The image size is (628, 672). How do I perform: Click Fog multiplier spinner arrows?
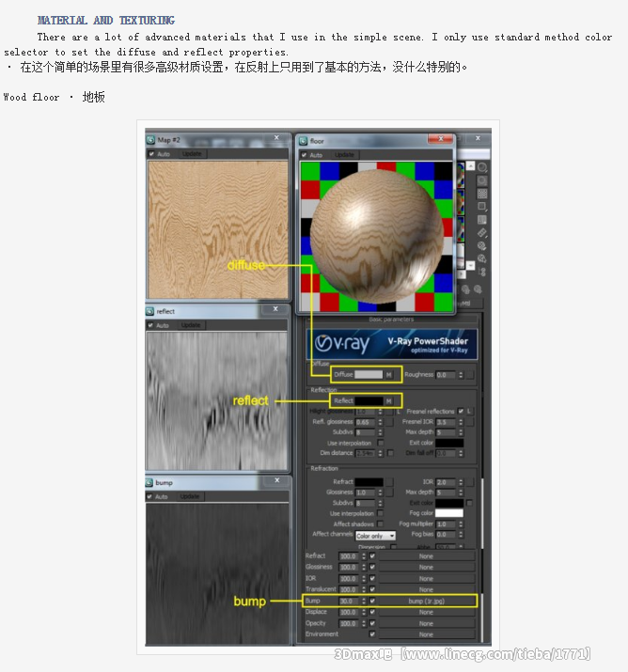461,524
